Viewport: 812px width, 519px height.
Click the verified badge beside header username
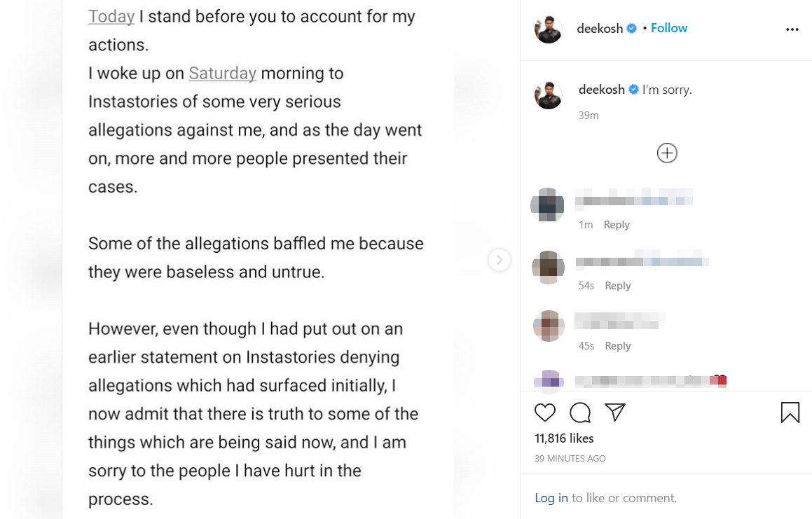pyautogui.click(x=631, y=29)
